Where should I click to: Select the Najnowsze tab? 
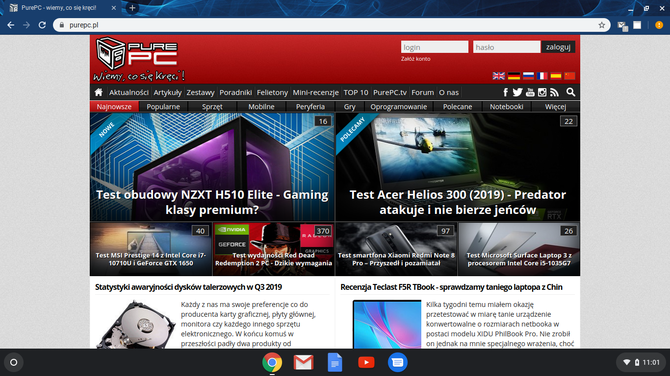point(114,106)
